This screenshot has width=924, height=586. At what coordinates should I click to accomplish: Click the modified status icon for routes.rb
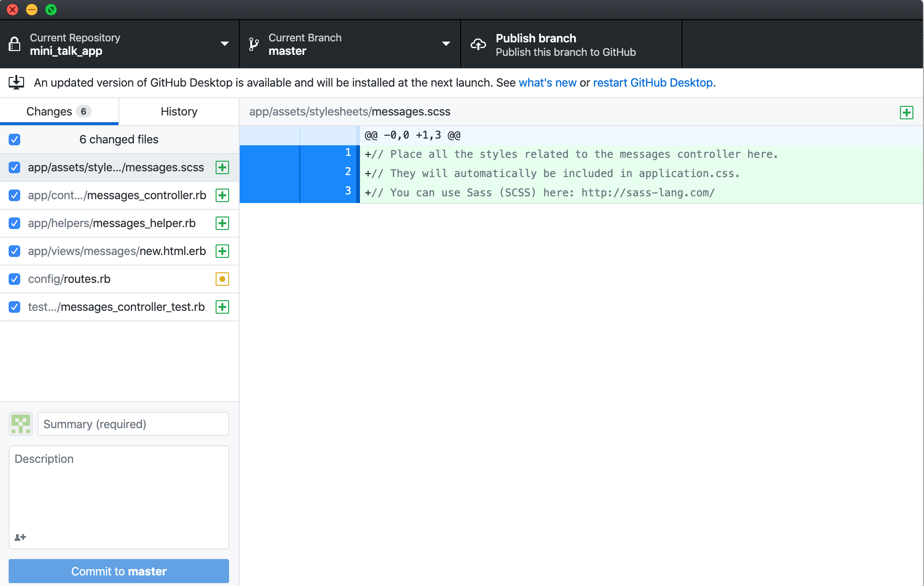point(222,279)
